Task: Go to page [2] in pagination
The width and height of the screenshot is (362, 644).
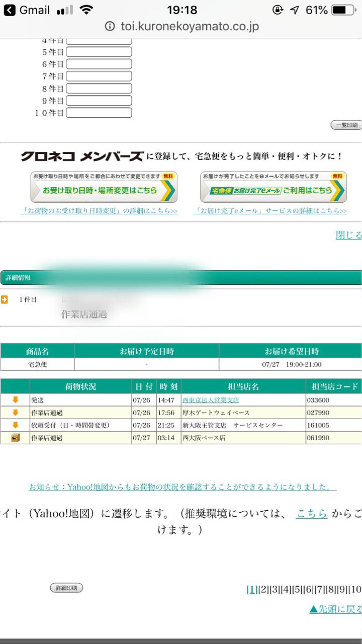Action: point(263,590)
